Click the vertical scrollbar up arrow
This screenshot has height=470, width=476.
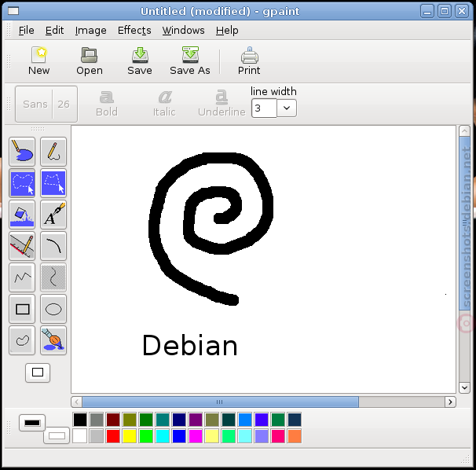coord(464,131)
